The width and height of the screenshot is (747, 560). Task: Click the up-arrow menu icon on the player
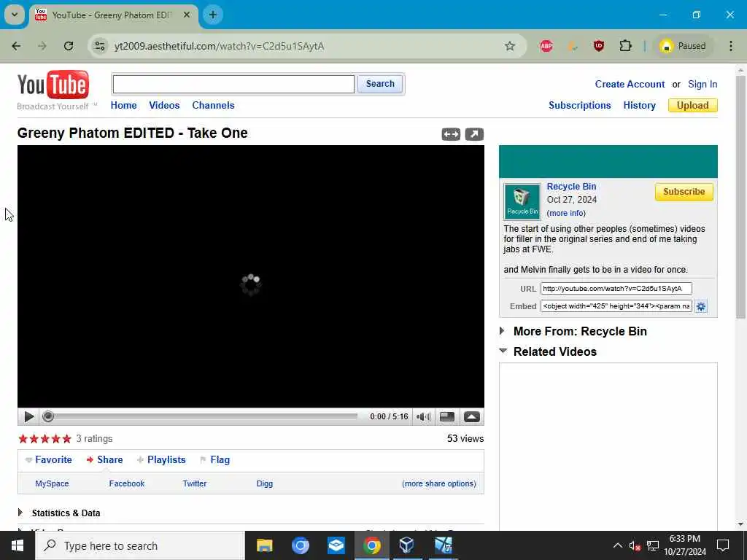point(472,416)
